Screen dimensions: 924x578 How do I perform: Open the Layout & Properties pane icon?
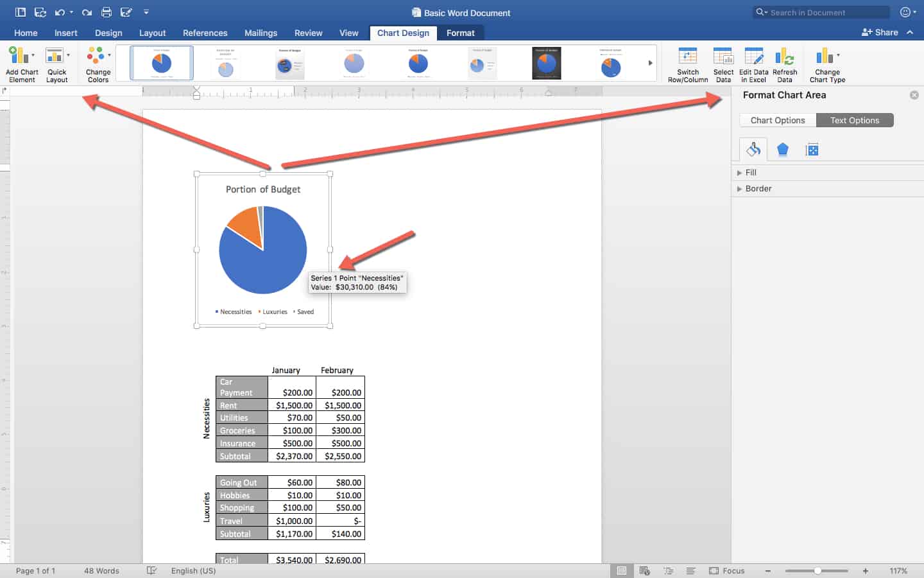(x=812, y=150)
